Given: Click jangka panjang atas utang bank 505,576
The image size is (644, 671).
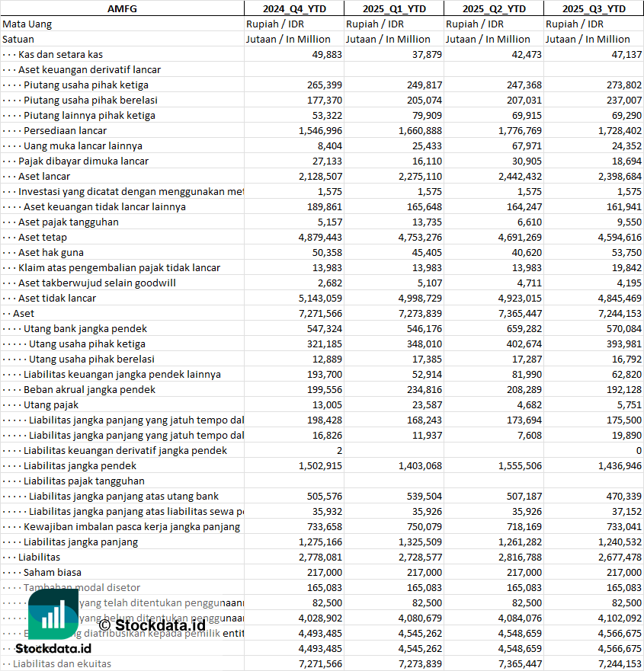Looking at the screenshot, I should tap(325, 497).
